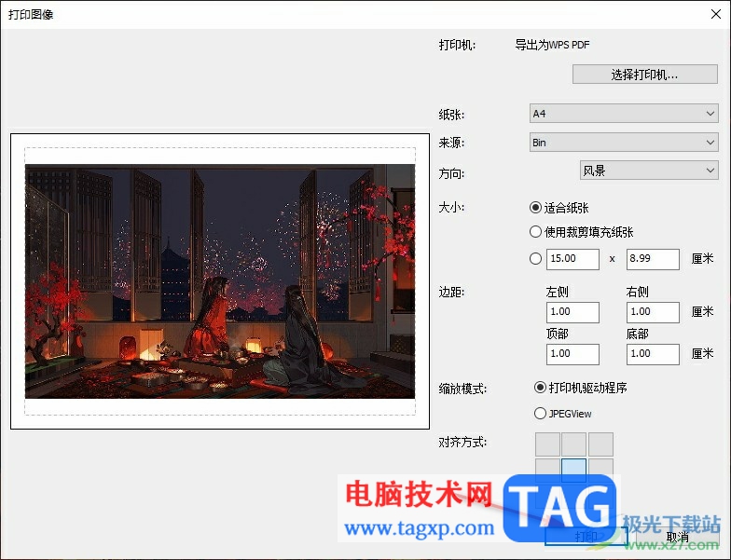Click the print preview image
731x560 pixels.
220,281
